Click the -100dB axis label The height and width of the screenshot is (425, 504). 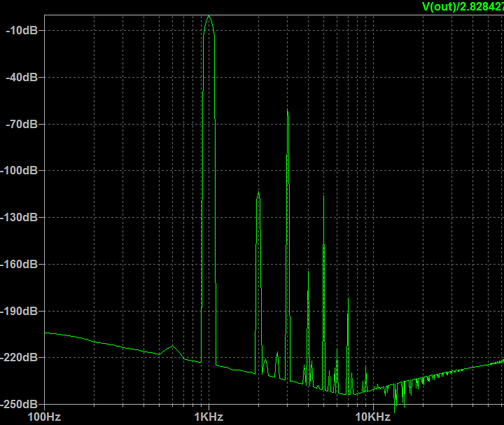pos(19,171)
